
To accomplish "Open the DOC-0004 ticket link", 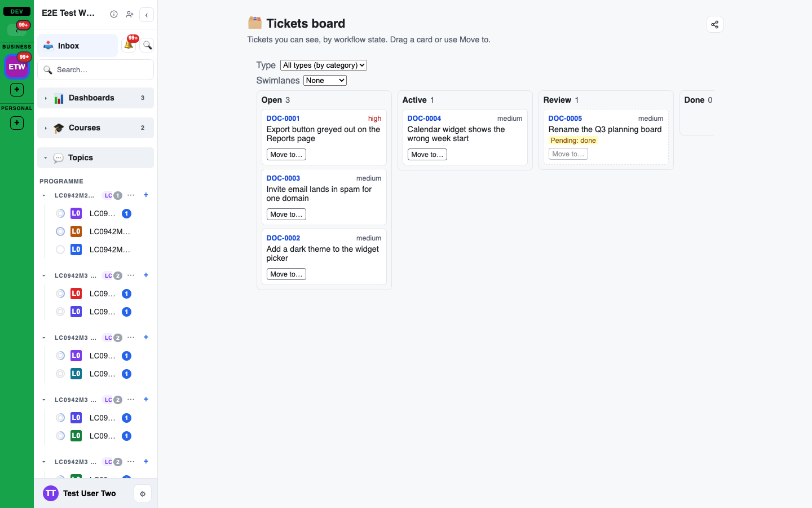I will (x=424, y=119).
